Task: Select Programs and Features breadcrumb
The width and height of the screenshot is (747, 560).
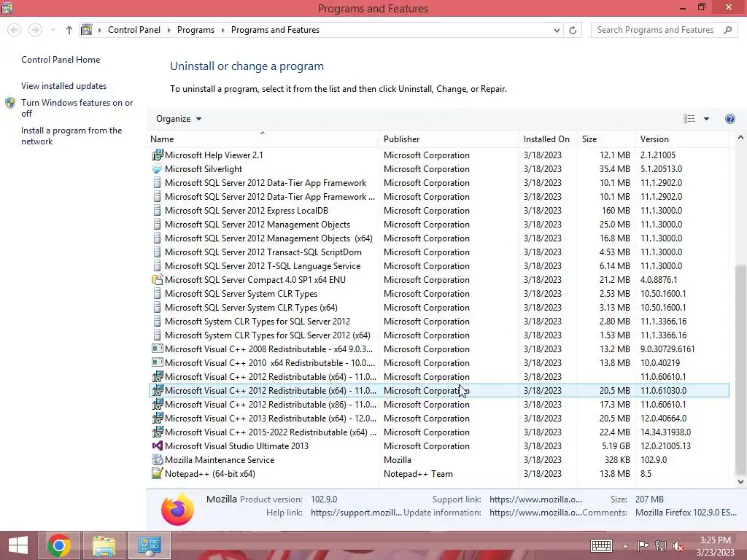Action: point(275,29)
